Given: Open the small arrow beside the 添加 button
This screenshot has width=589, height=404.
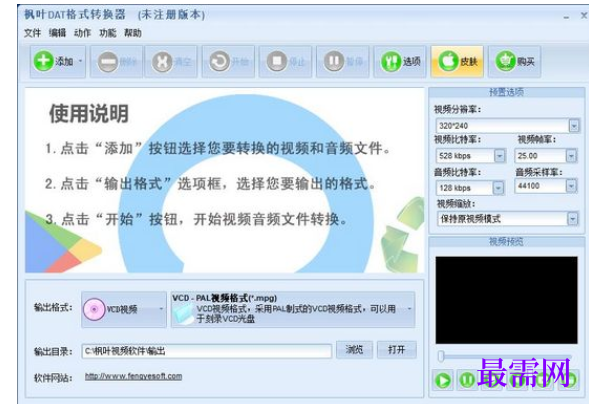Looking at the screenshot, I should point(80,62).
